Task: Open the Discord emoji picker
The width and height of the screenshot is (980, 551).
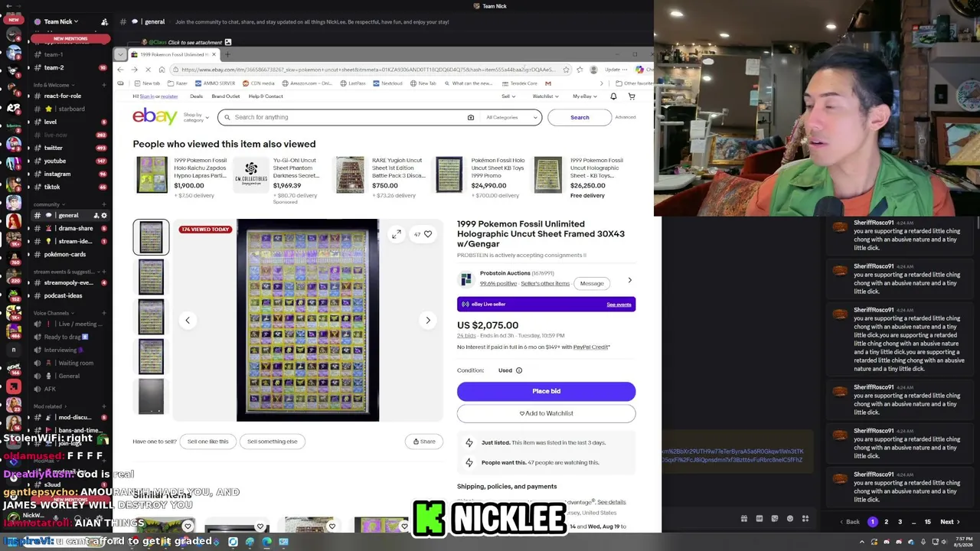Action: [790, 519]
